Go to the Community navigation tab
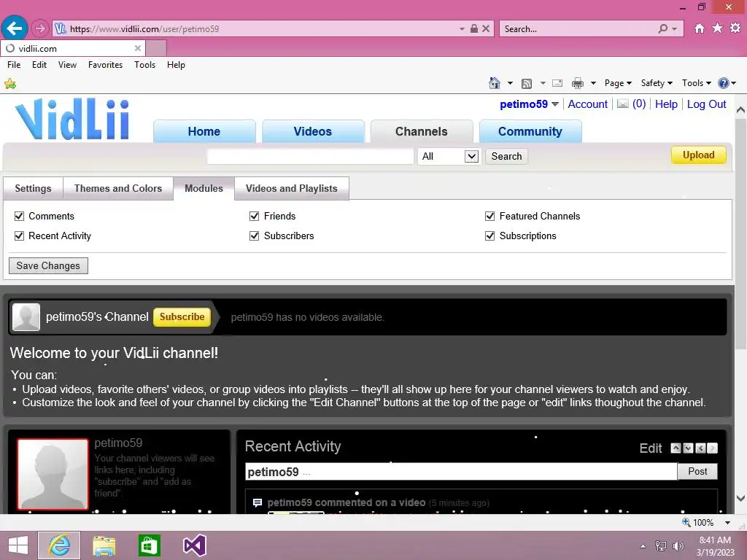The height and width of the screenshot is (560, 747). [x=530, y=131]
